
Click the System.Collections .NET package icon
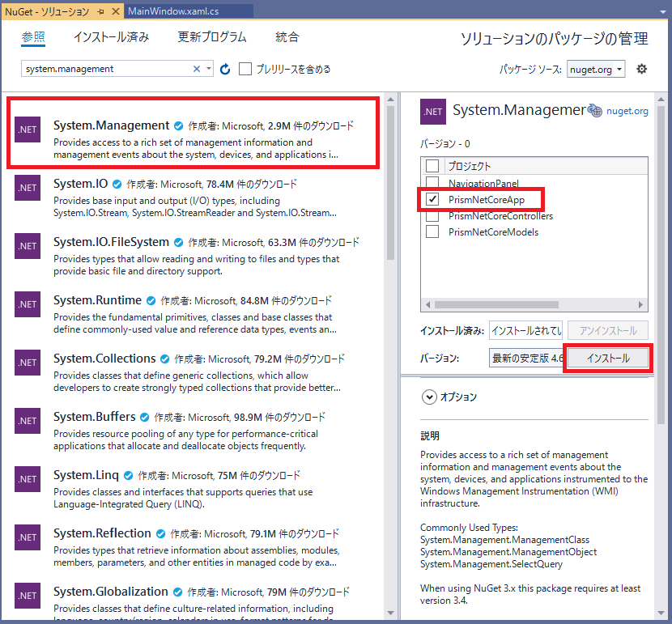coord(28,363)
